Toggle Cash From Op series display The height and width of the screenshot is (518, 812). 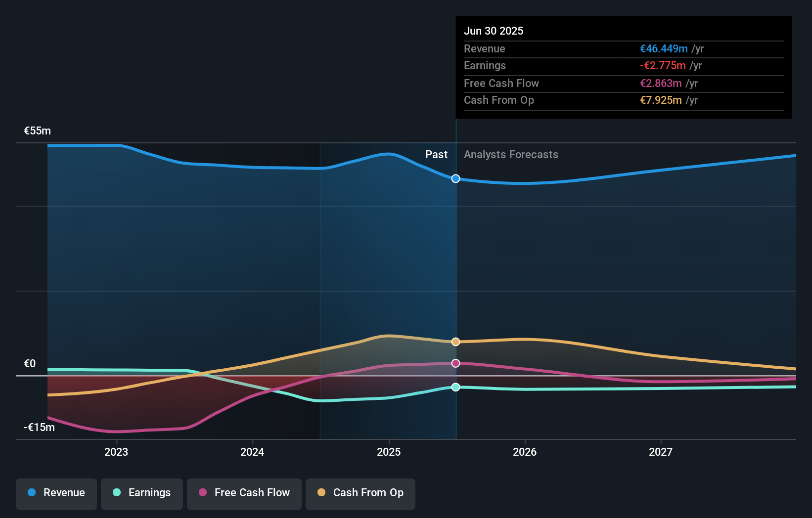click(360, 493)
